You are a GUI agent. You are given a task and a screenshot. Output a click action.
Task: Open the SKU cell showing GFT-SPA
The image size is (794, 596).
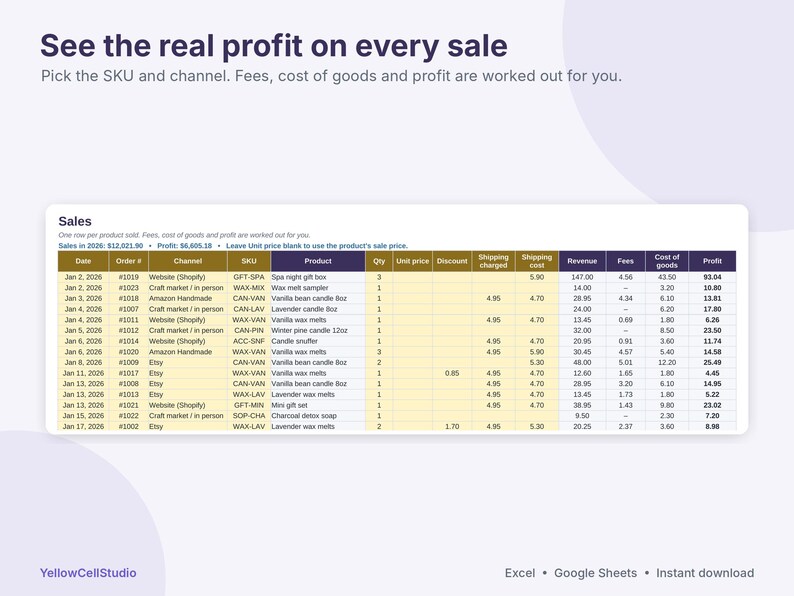249,277
